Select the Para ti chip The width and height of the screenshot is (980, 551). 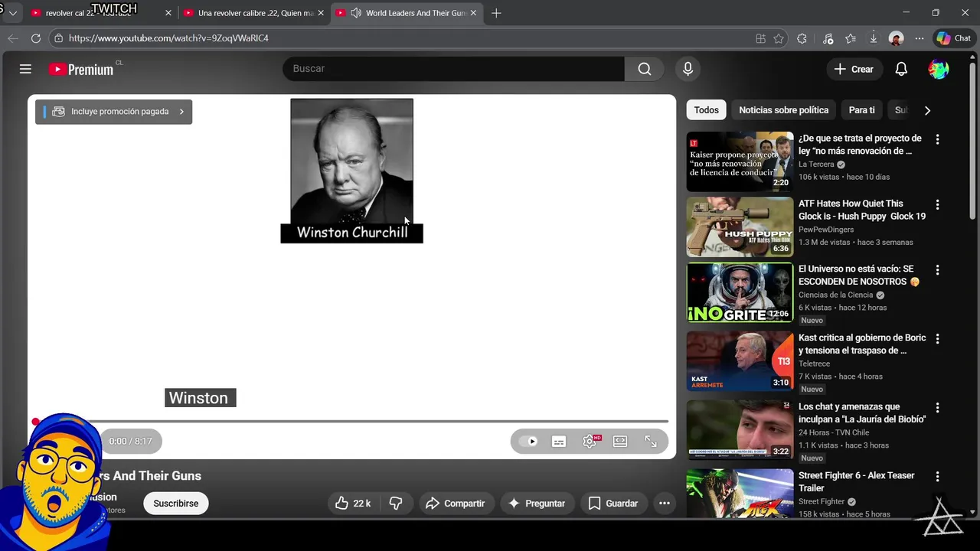pos(861,110)
